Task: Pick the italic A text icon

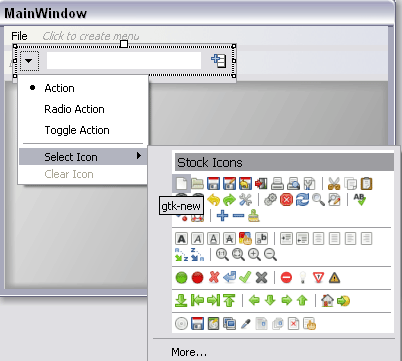Action: (197, 239)
